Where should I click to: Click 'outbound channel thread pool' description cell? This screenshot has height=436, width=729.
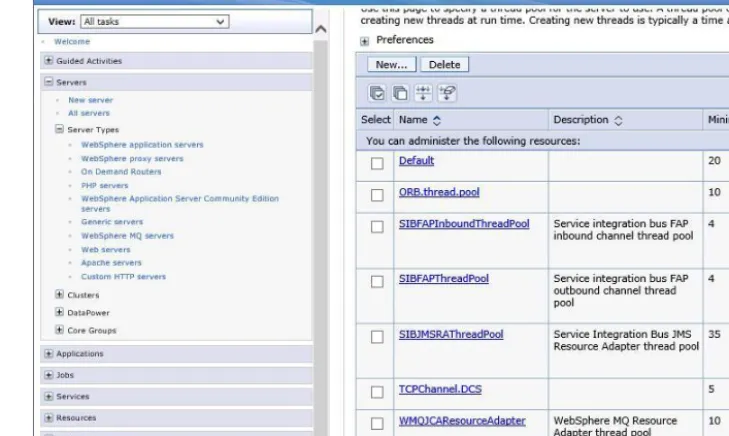(x=615, y=297)
